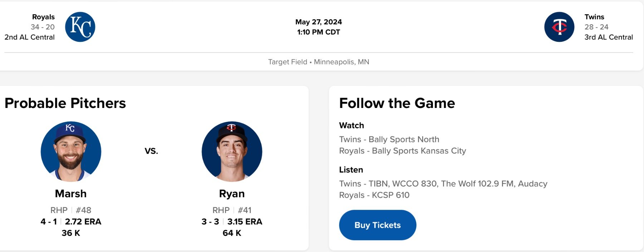Open the Ryan pitcher name link
Viewport: 644px width, 252px height.
[x=232, y=194]
